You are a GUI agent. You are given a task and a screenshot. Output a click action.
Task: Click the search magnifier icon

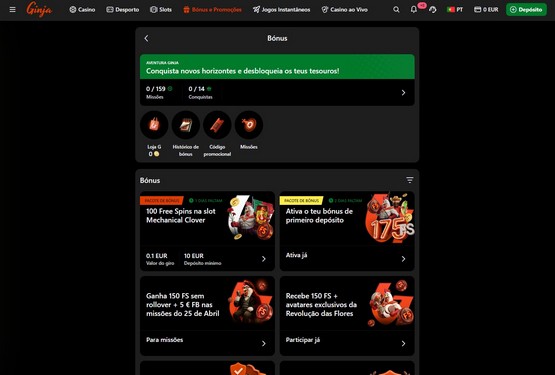click(x=396, y=10)
